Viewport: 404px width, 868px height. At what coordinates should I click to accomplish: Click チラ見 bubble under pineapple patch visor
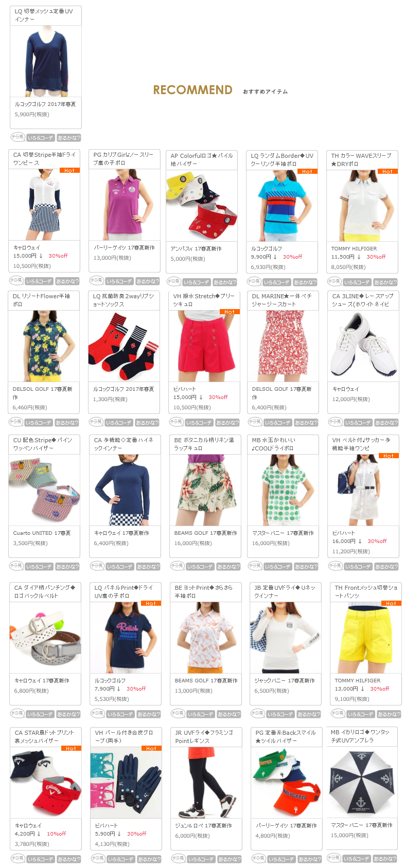[16, 566]
